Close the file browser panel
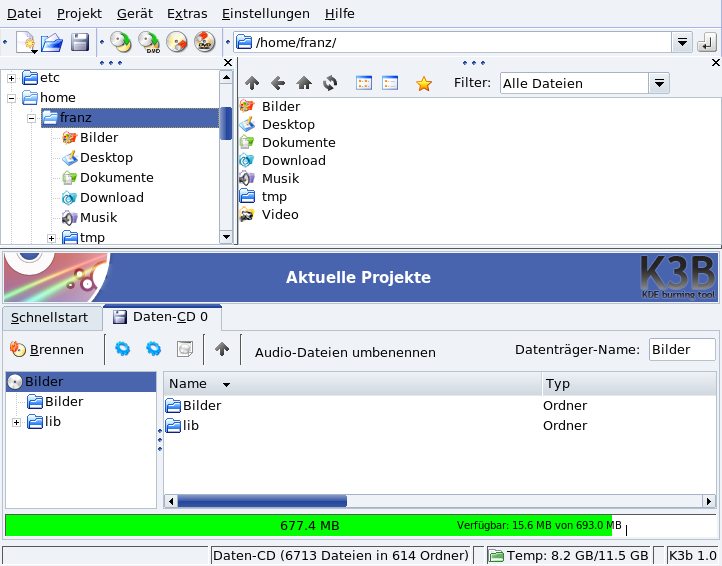This screenshot has height=566, width=722. pos(716,63)
